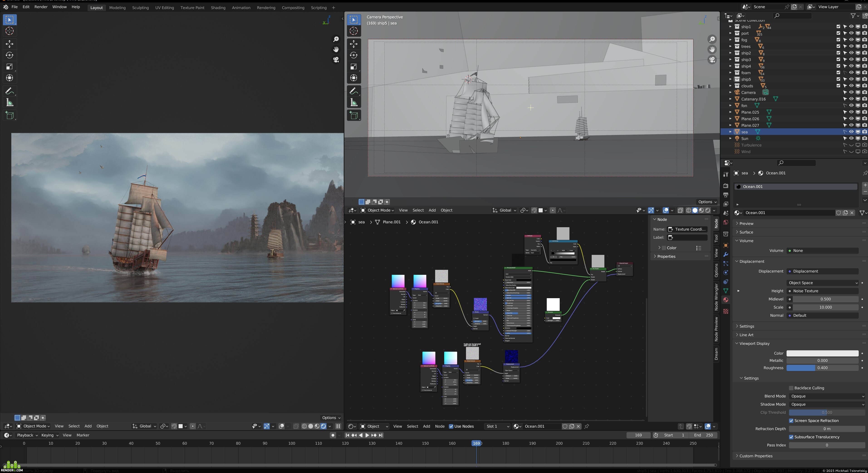Select the Move tool in camera viewport
The width and height of the screenshot is (868, 473).
[x=353, y=44]
